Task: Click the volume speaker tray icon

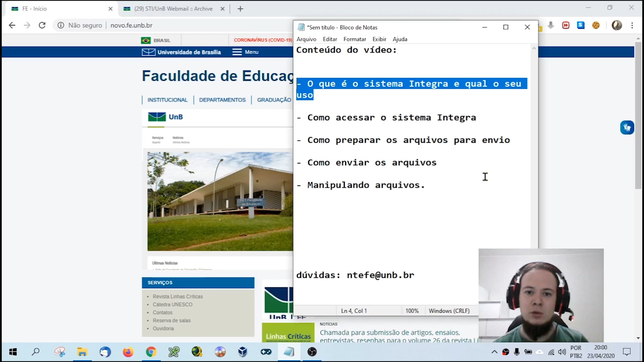Action: (562, 352)
